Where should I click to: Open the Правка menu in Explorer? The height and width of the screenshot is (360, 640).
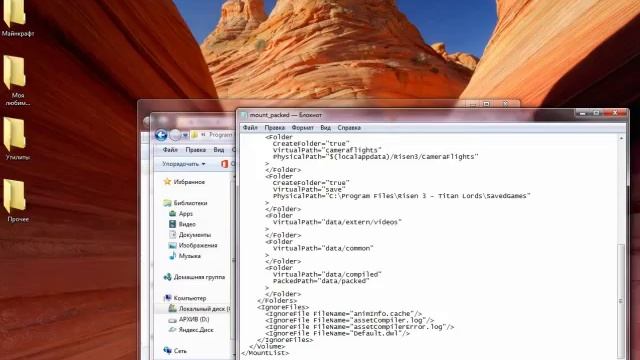tap(196, 150)
